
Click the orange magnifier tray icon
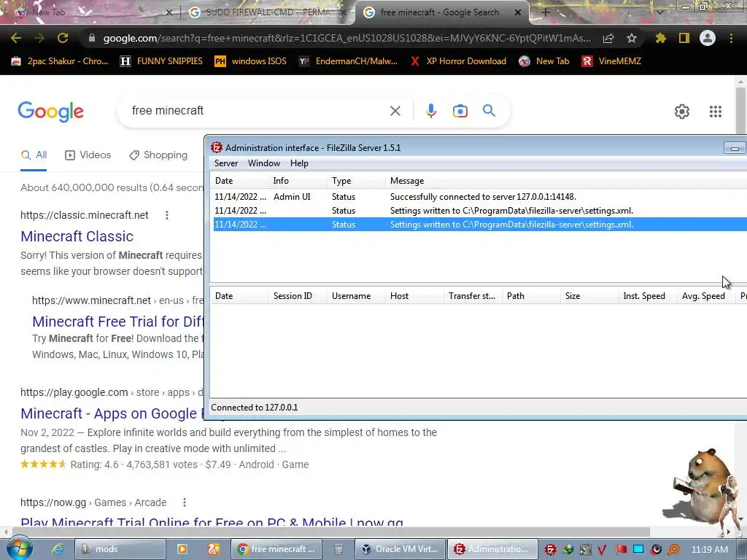pyautogui.click(x=673, y=550)
